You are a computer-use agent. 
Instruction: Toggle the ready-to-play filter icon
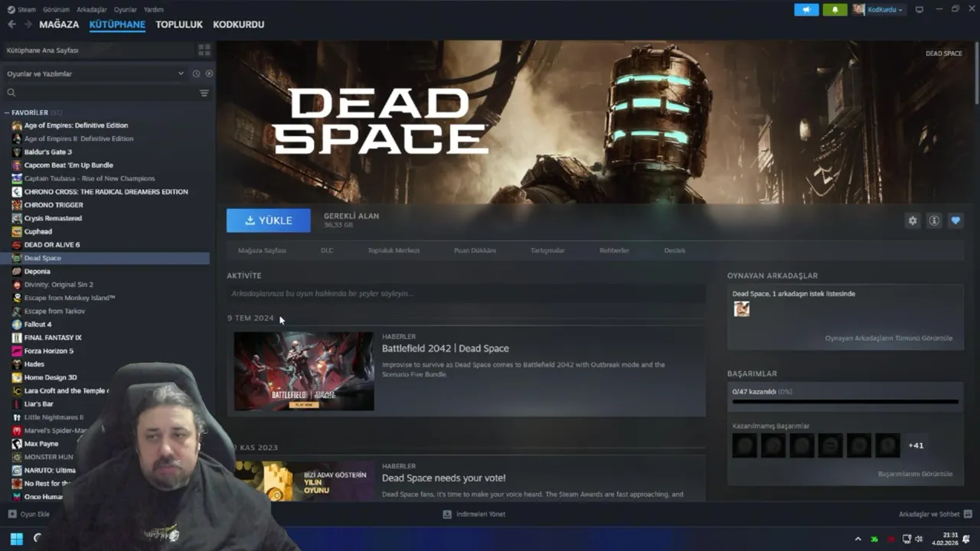(209, 73)
